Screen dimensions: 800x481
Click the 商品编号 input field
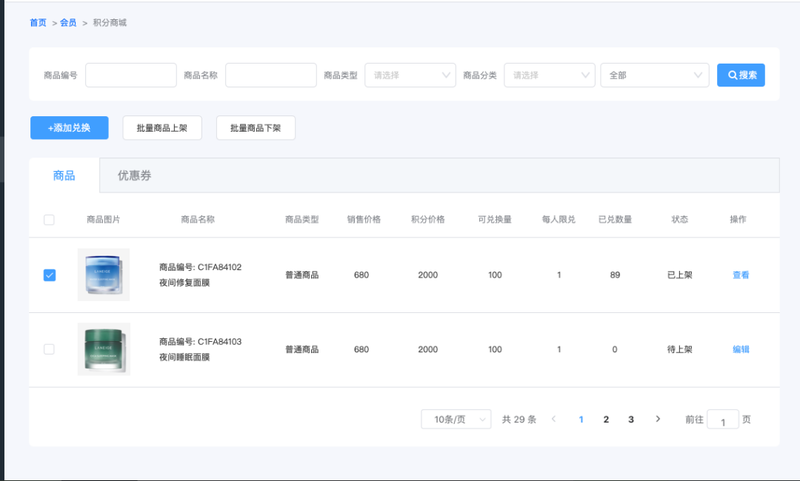131,75
